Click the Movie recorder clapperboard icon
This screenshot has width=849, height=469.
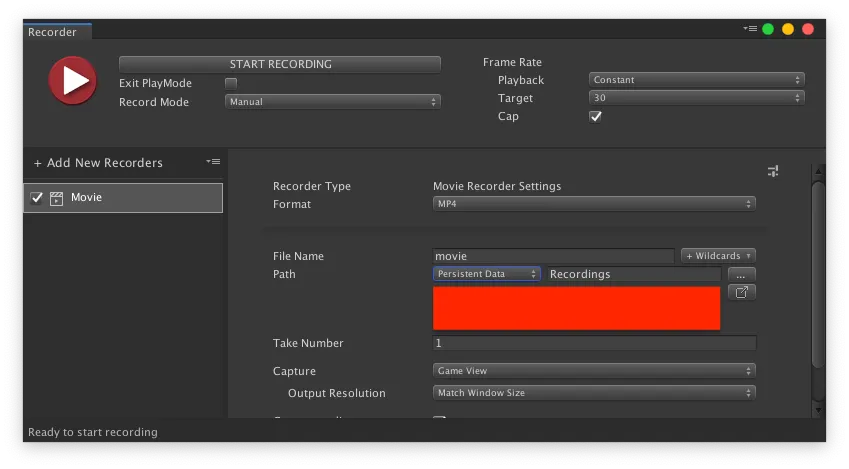pos(56,198)
